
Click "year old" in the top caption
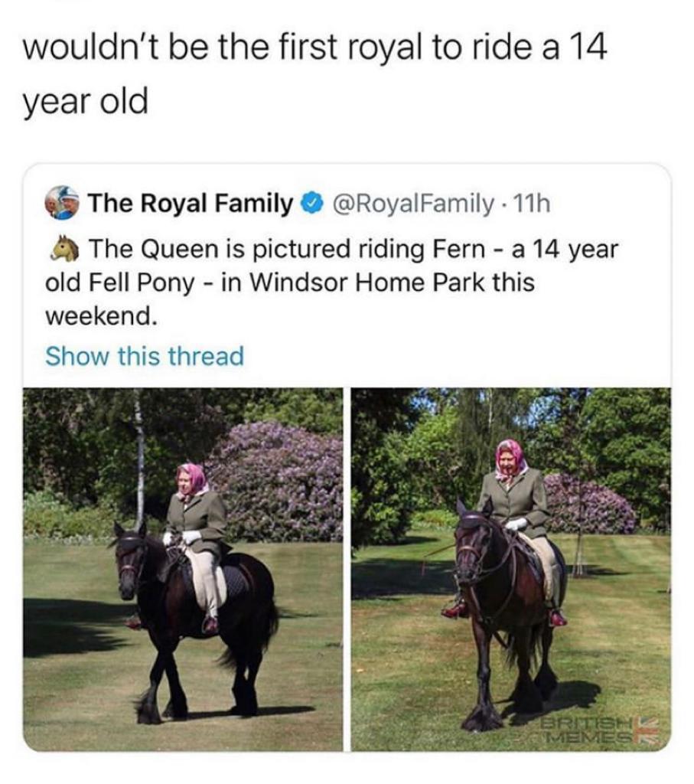86,102
